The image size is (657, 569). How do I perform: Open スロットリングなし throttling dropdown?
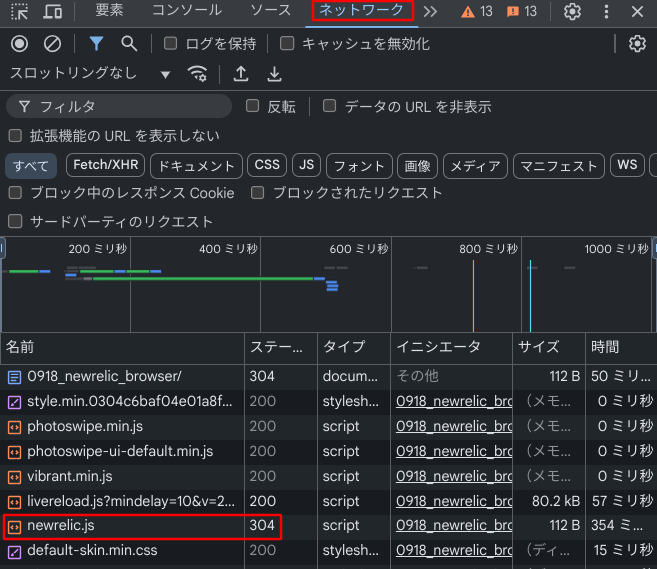(91, 74)
